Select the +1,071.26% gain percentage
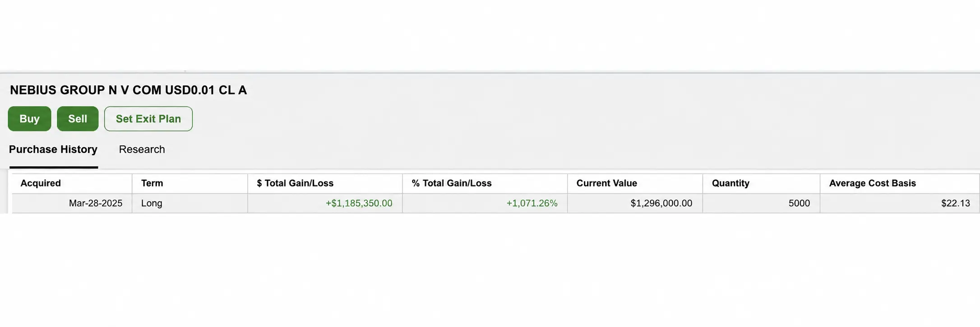The width and height of the screenshot is (980, 327). pos(532,203)
